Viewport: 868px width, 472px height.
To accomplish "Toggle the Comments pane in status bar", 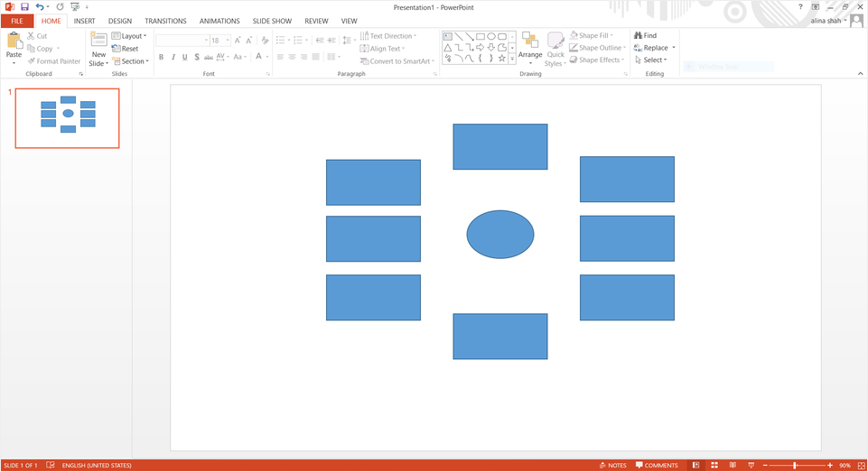I will [x=657, y=466].
